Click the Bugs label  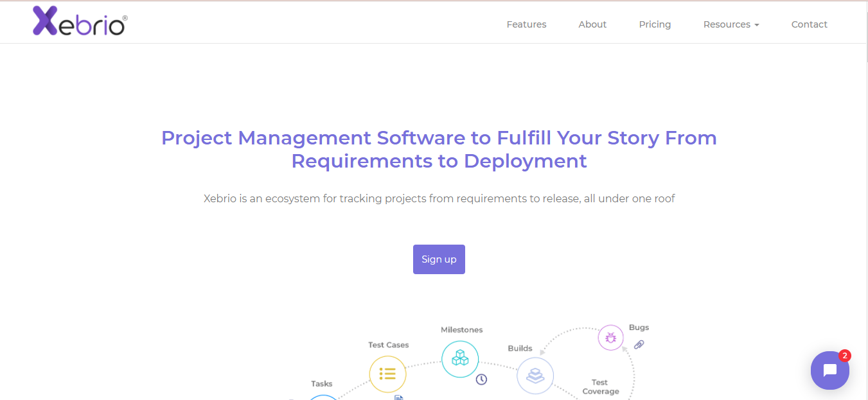(639, 327)
